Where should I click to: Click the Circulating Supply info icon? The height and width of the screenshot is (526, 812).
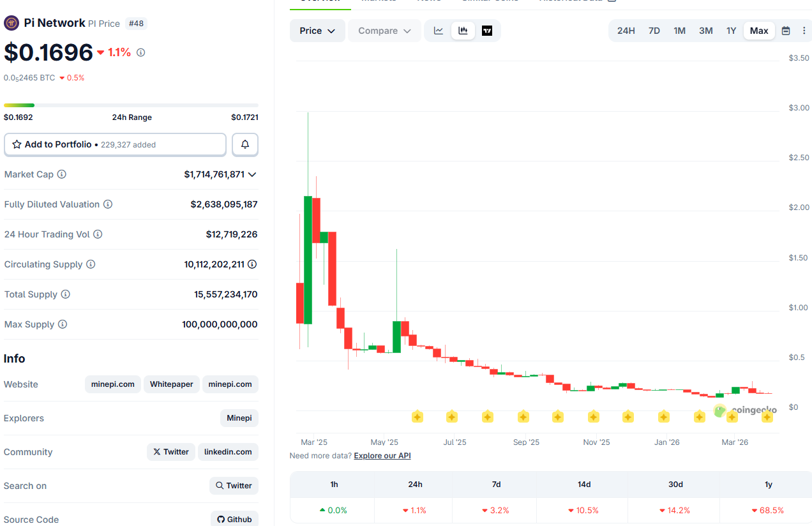(x=91, y=264)
